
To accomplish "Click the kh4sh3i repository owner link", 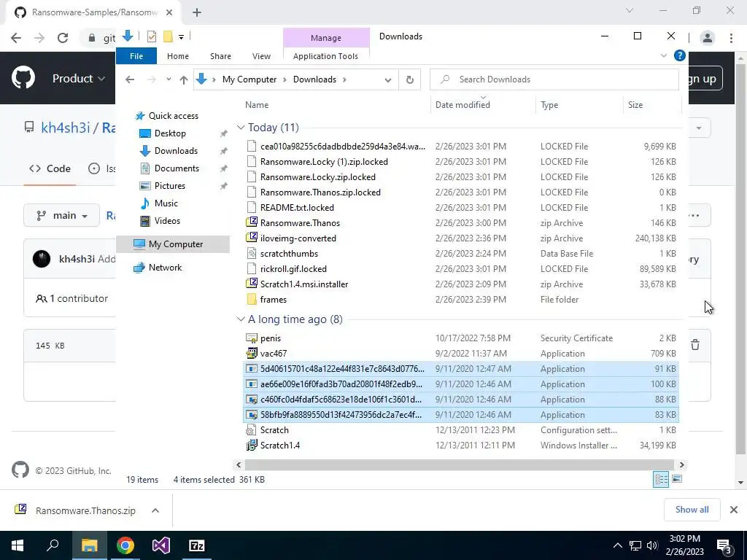I will (65, 128).
